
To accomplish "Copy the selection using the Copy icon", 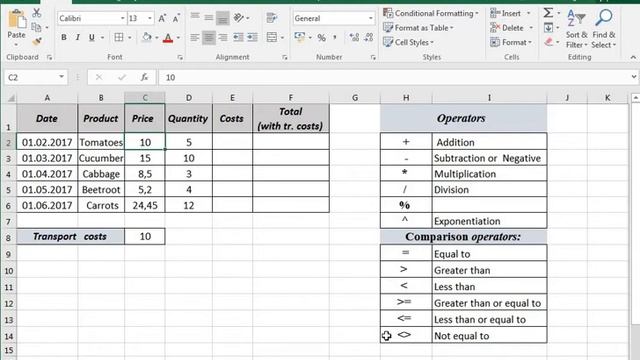I will [x=36, y=27].
